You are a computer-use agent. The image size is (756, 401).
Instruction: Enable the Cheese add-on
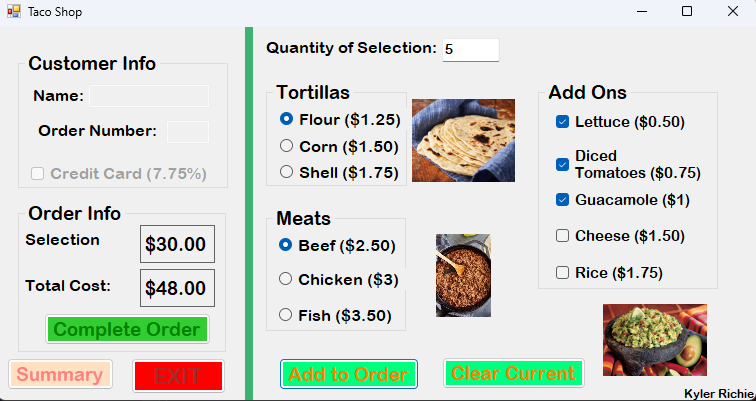pos(563,236)
